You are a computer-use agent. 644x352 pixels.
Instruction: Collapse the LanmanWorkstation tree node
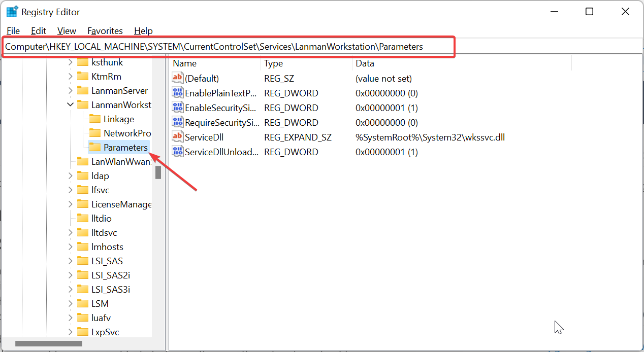[x=70, y=105]
